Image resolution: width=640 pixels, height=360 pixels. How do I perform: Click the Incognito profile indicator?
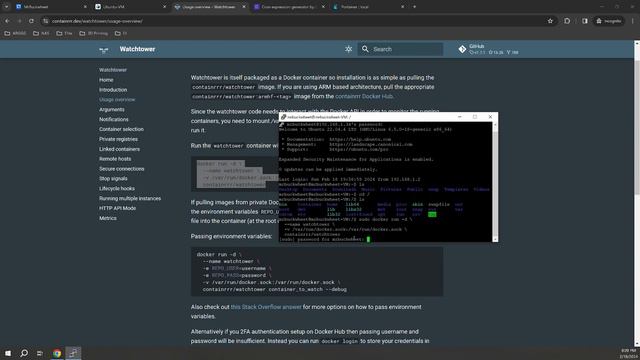pos(609,21)
